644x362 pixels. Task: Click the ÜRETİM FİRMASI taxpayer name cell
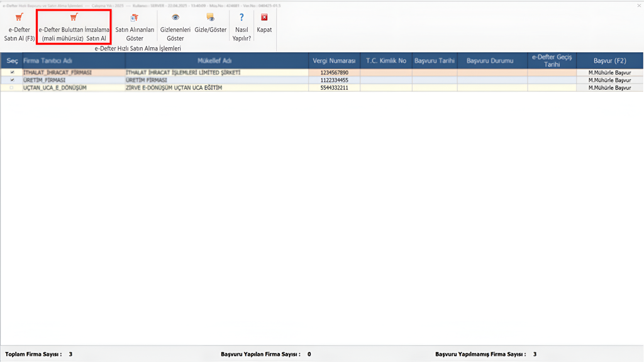pos(217,80)
